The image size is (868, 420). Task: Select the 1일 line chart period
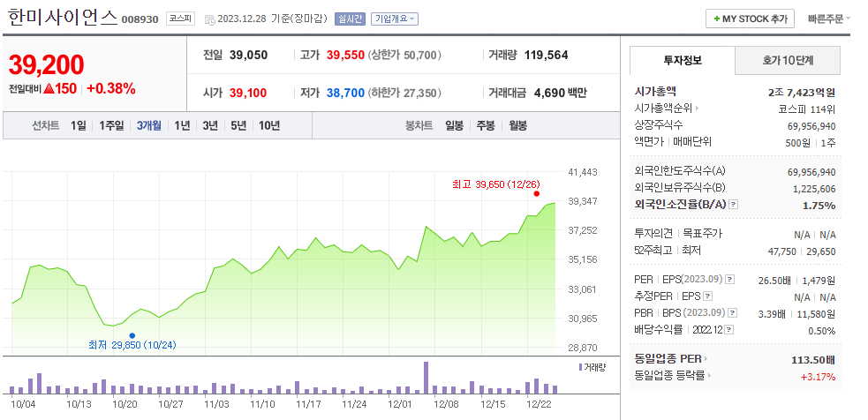click(x=79, y=125)
